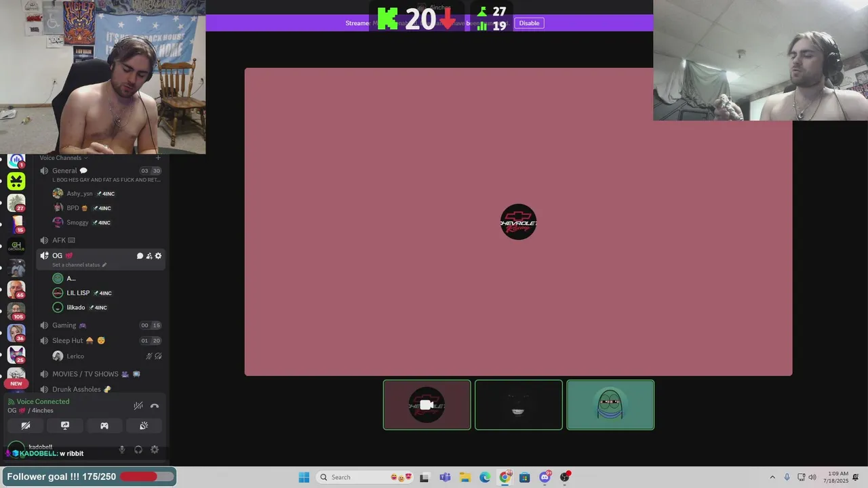Focus the green frog avatar tile
Screen dimensions: 868x488
click(610, 405)
